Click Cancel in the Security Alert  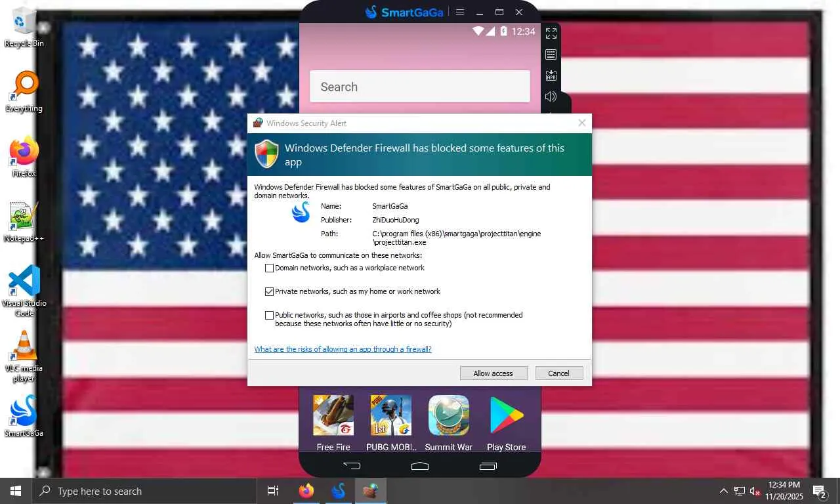point(559,373)
